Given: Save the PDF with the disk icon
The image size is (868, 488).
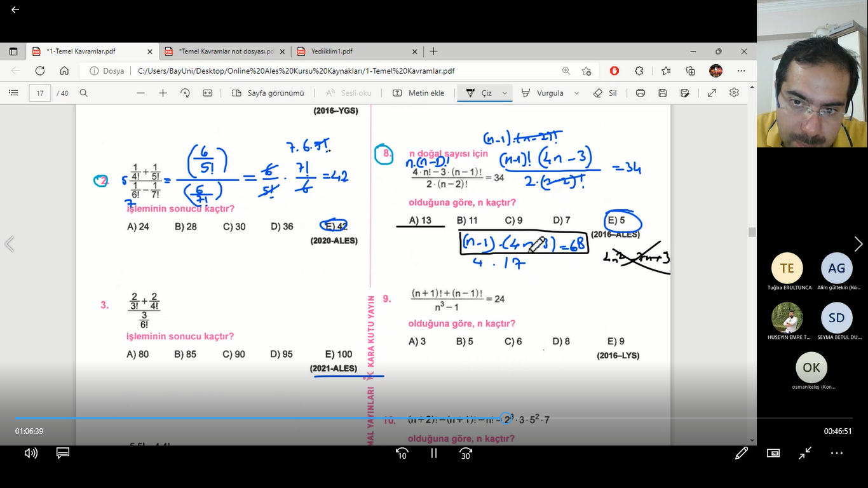Looking at the screenshot, I should 663,93.
